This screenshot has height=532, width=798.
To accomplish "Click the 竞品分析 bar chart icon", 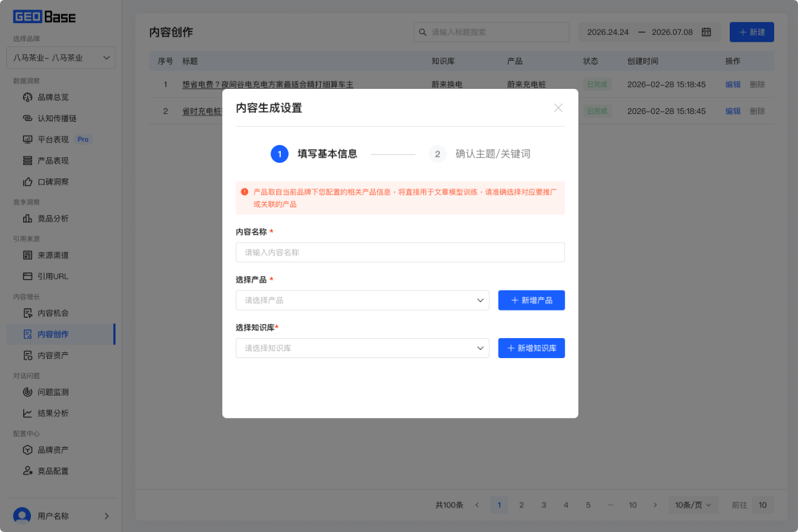I will point(27,218).
